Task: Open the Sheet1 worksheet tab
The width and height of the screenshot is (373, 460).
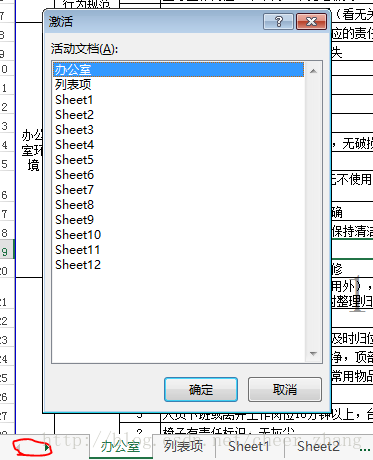Action: [249, 446]
